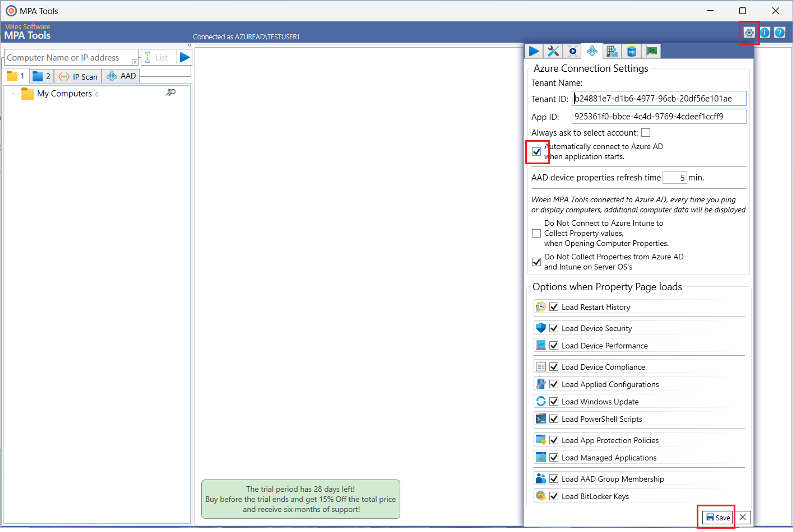Click the Tenant ID input field

[659, 98]
